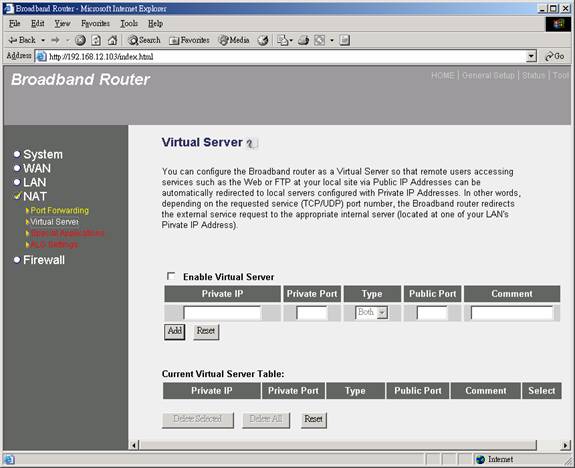Open the Favorites menu in menu bar

tap(95, 24)
